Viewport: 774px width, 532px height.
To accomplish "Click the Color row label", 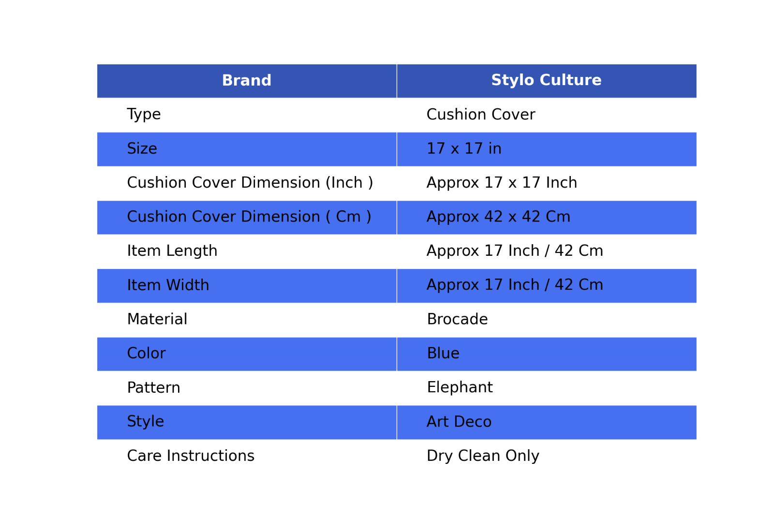I will click(x=146, y=354).
